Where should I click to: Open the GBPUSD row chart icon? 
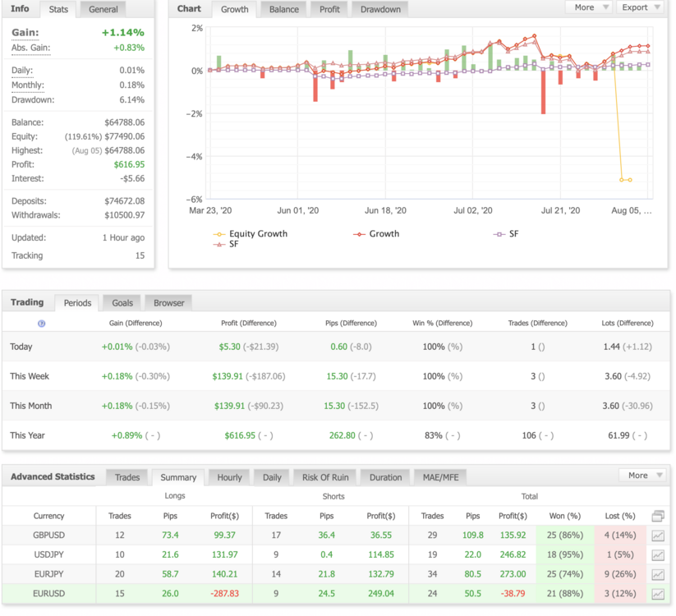pos(657,536)
